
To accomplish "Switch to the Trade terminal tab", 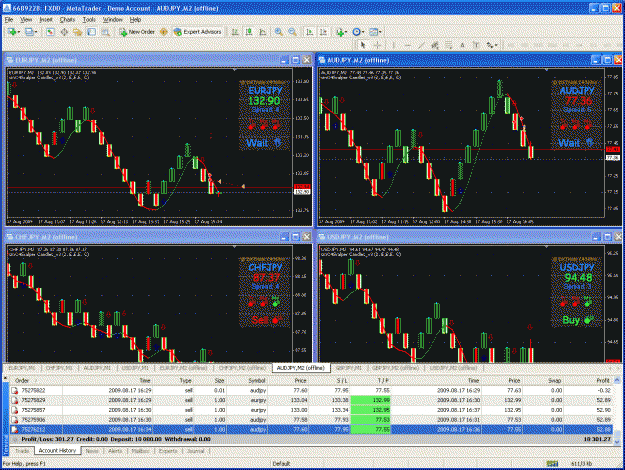I will 22,451.
